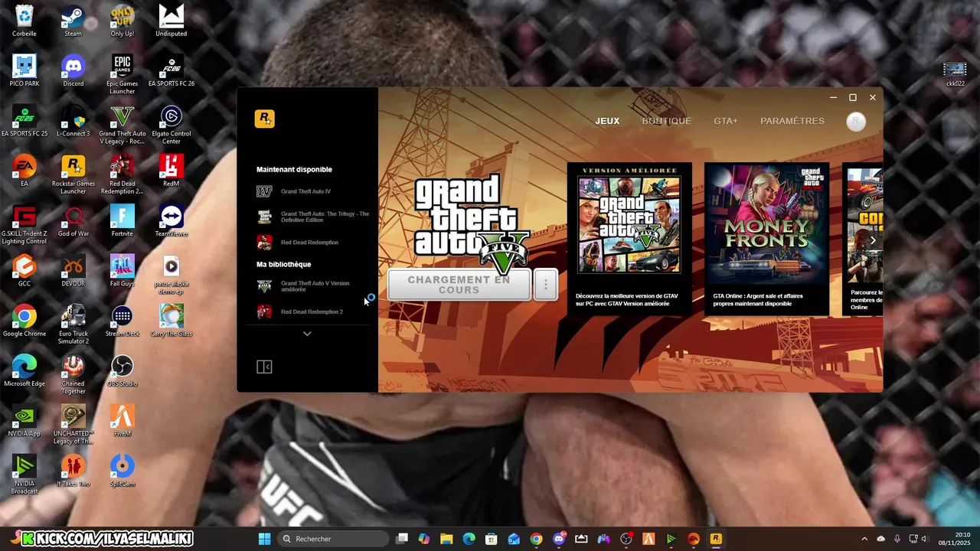Launch Chained Together desktop icon
Image resolution: width=980 pixels, height=551 pixels.
coord(73,374)
